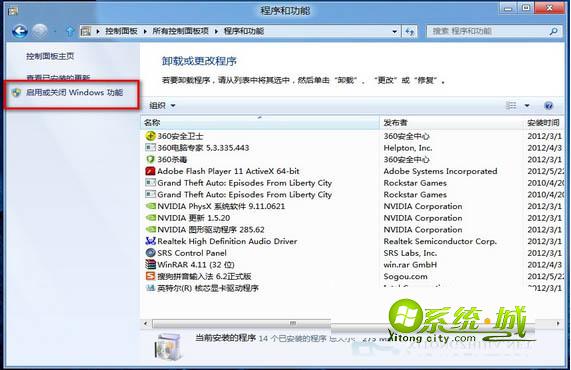Click the NVIDIA 图形驱动程序 icon

pos(150,229)
